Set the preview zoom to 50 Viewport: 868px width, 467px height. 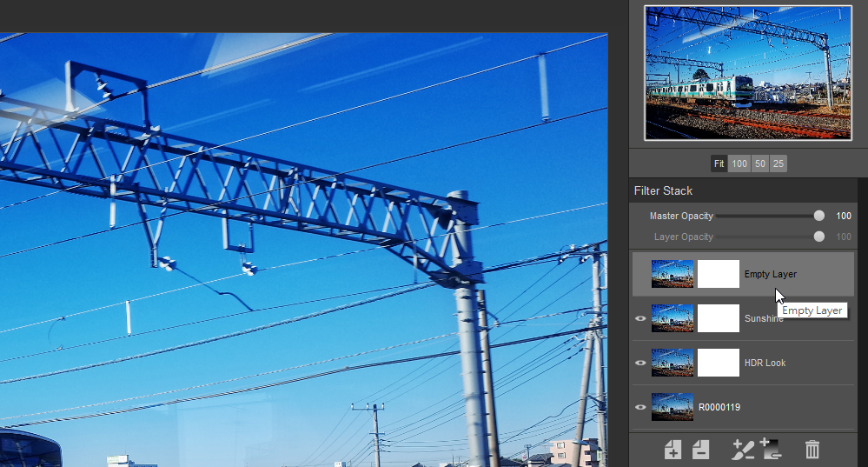click(x=760, y=163)
